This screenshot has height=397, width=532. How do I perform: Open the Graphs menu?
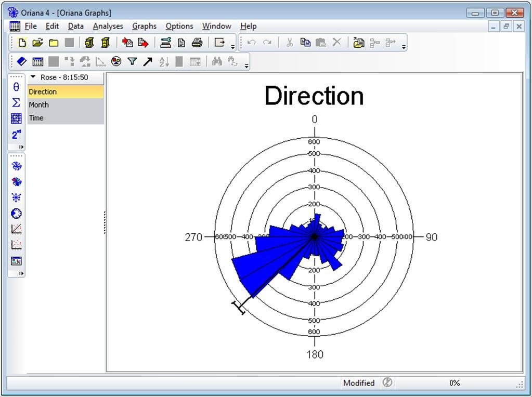[x=144, y=26]
